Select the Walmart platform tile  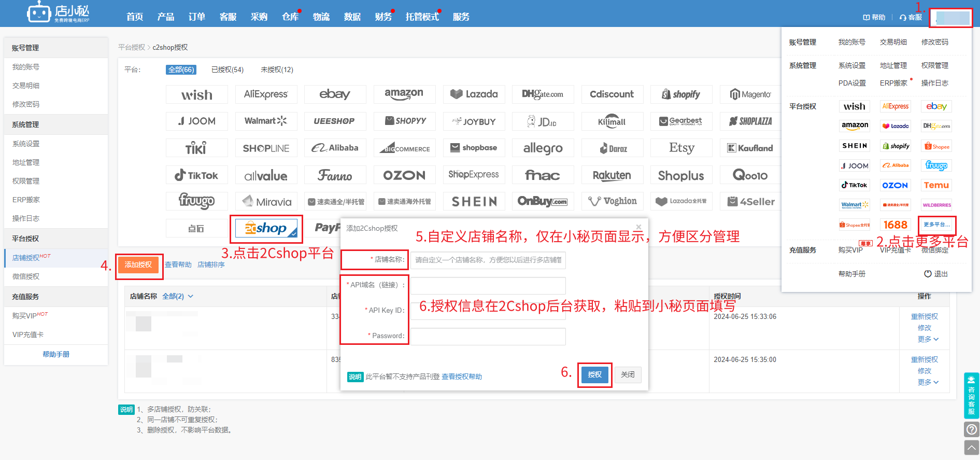pyautogui.click(x=266, y=121)
